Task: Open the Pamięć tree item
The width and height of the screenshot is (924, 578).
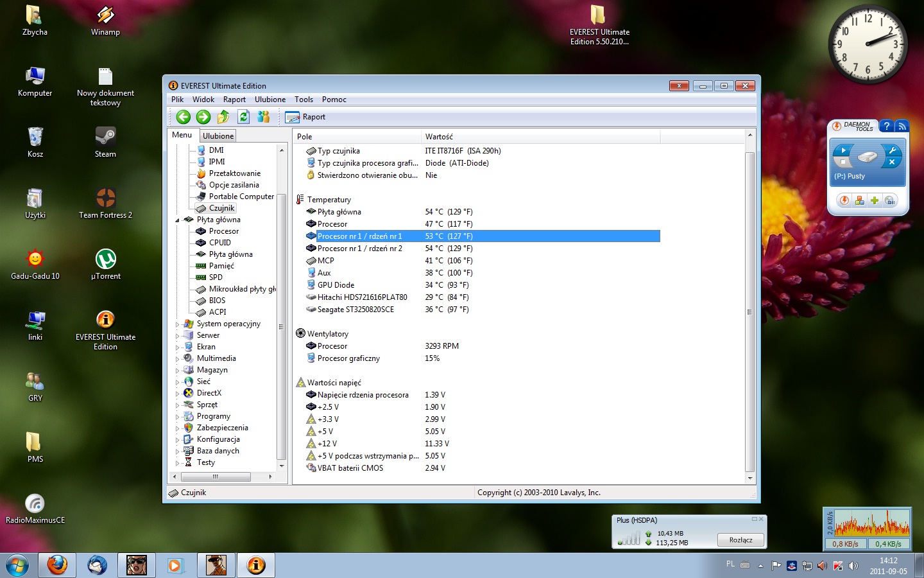Action: 221,266
